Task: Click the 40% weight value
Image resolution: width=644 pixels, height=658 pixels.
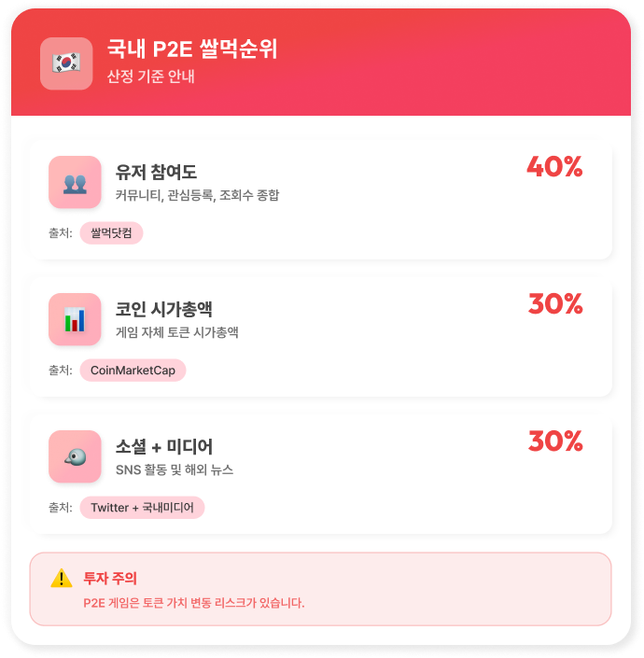Action: pyautogui.click(x=554, y=167)
